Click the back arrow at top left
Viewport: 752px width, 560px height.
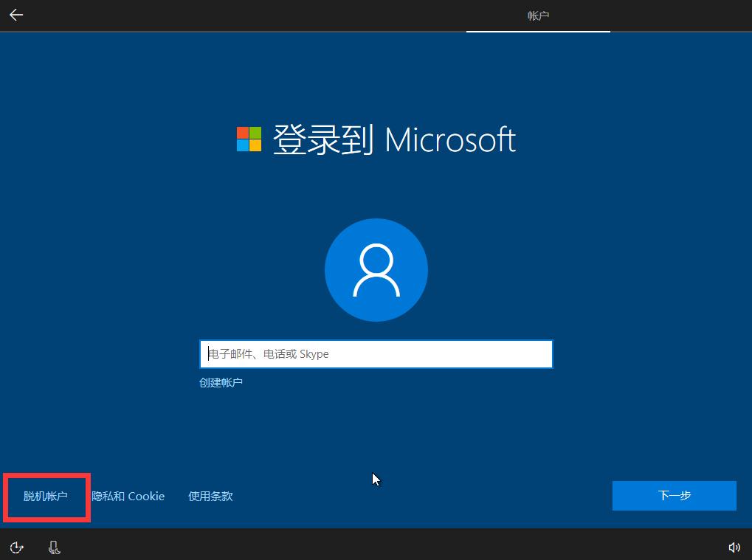[x=15, y=15]
